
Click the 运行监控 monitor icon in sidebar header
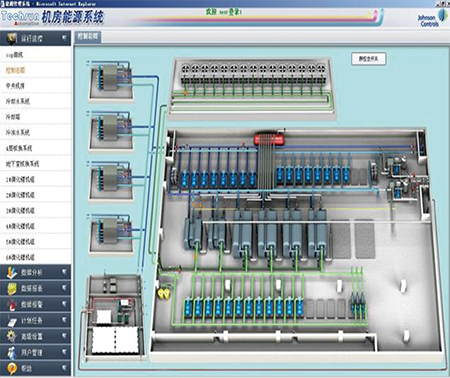(12, 38)
